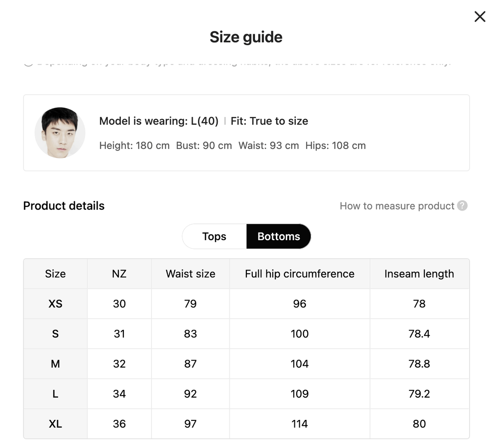Click the Size column header
The height and width of the screenshot is (448, 490).
(x=55, y=274)
